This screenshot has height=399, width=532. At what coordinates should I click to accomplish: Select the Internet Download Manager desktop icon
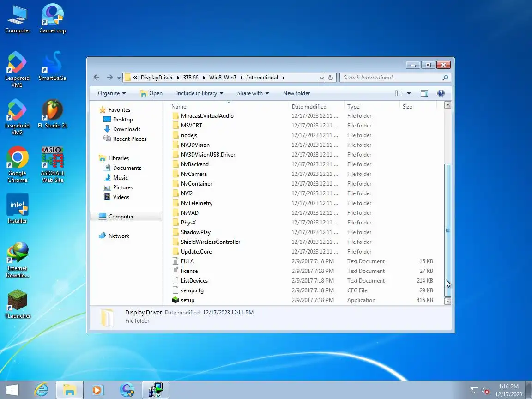(x=17, y=260)
